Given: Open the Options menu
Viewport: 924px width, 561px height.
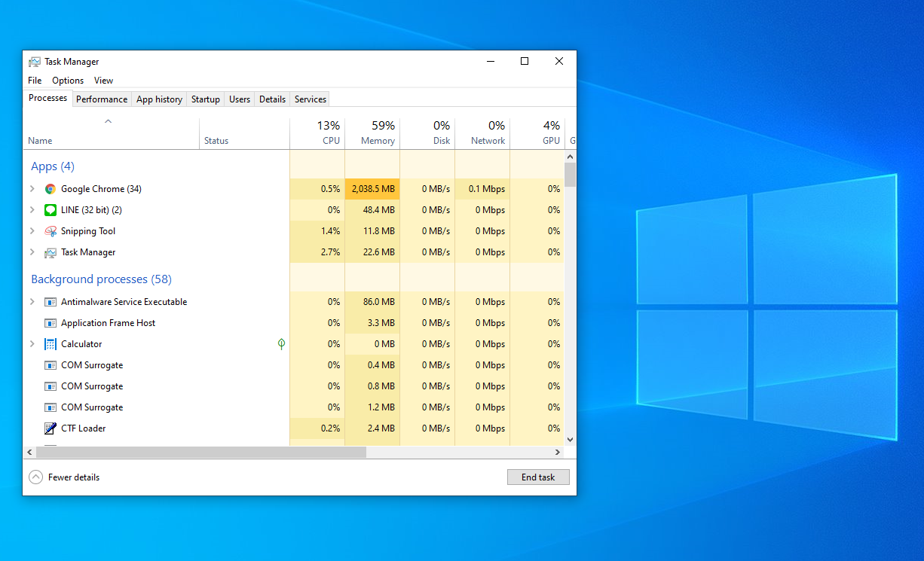Looking at the screenshot, I should click(67, 80).
